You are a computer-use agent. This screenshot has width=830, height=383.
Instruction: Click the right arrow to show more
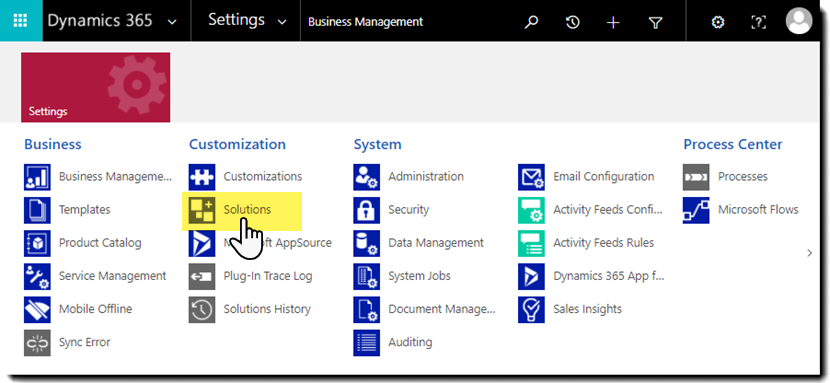[809, 253]
